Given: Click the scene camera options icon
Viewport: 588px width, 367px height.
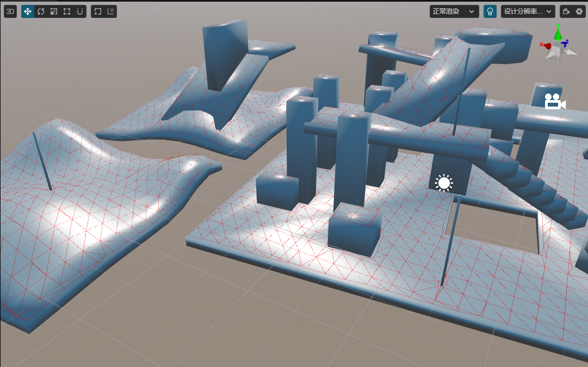Looking at the screenshot, I should pos(566,11).
